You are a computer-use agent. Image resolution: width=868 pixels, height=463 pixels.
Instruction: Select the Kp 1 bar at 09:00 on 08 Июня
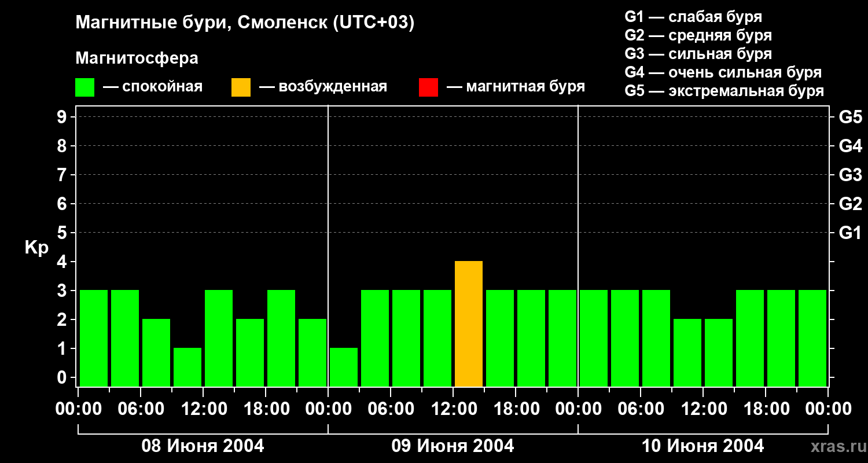click(x=187, y=368)
